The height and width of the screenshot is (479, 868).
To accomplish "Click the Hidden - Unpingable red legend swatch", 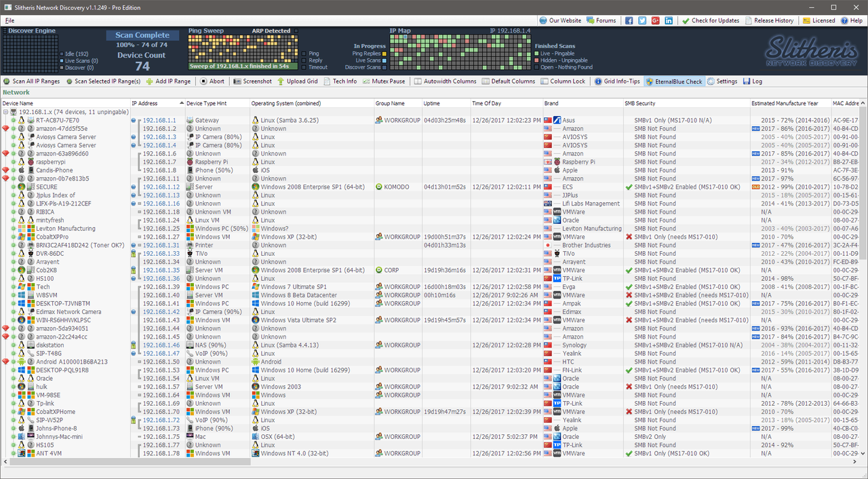I will (536, 60).
